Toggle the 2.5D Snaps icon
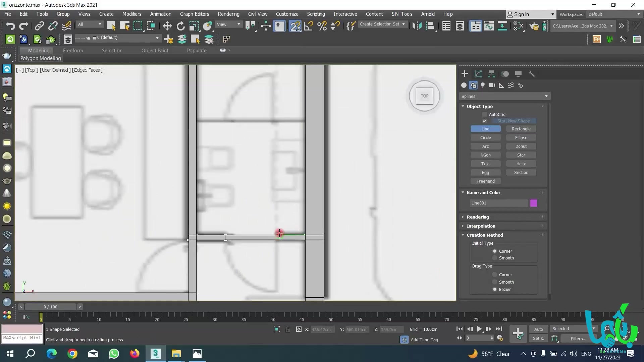 coord(295,26)
